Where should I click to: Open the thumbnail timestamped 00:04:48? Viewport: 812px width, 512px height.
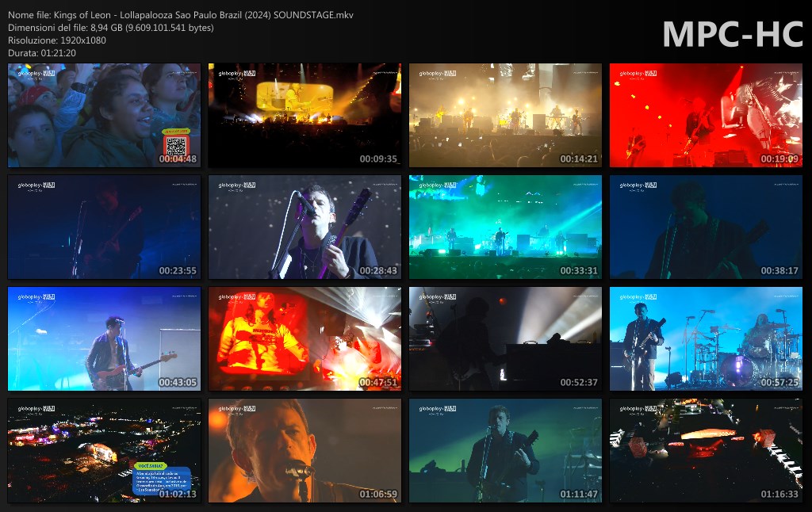[x=104, y=116]
